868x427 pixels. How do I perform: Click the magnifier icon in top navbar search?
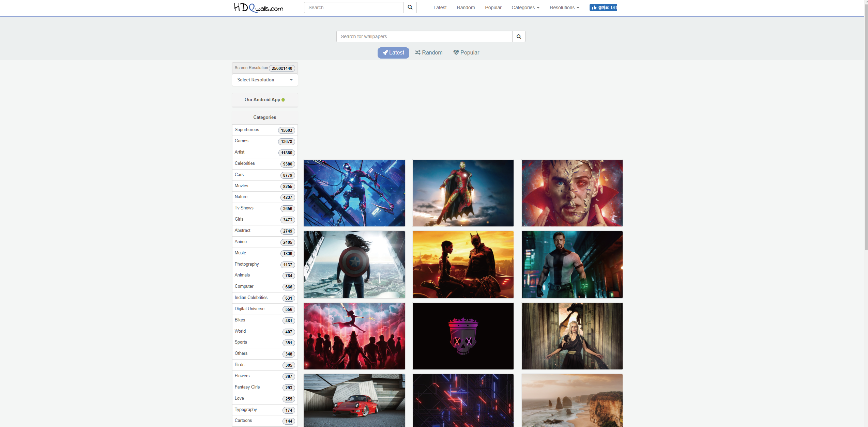(410, 7)
